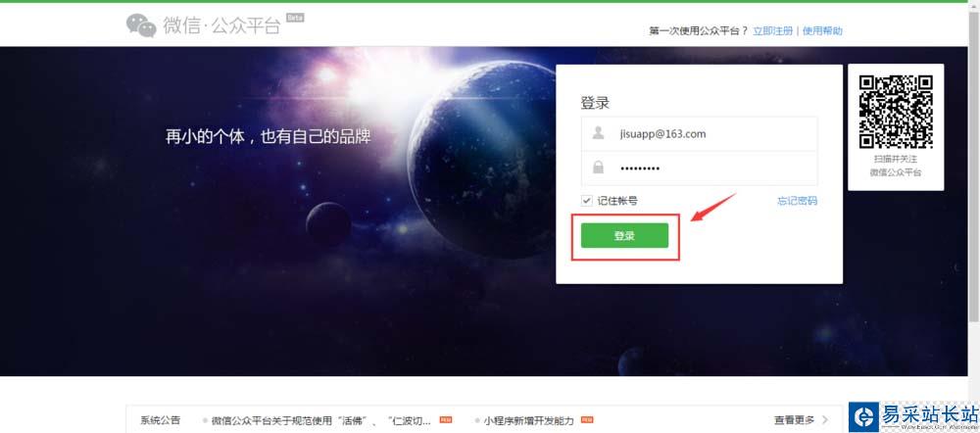Image resolution: width=980 pixels, height=433 pixels.
Task: Click the user avatar icon in account field
Action: [x=599, y=133]
